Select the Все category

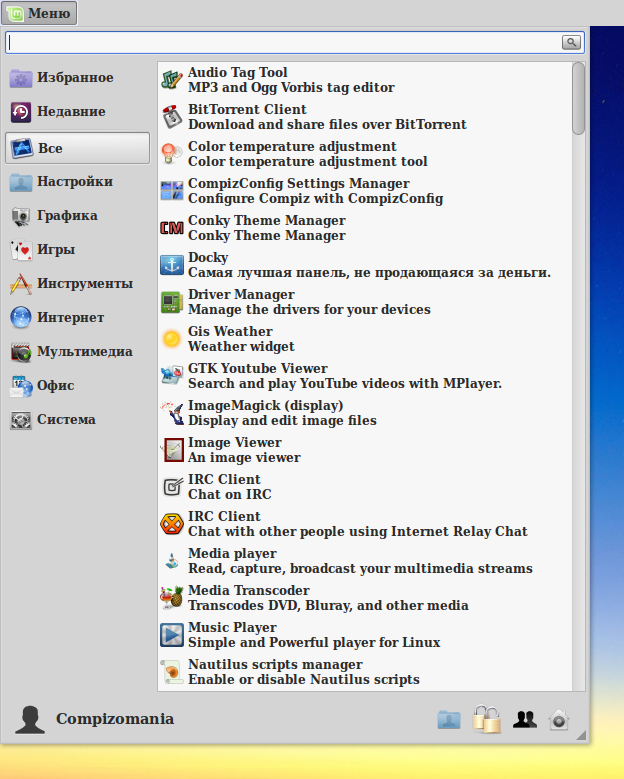77,148
